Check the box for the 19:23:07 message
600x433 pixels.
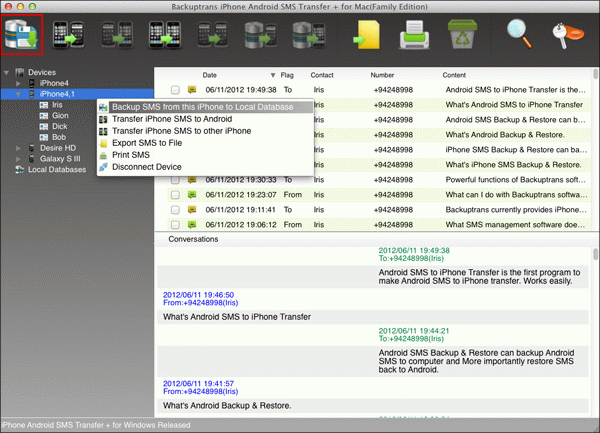click(x=175, y=195)
